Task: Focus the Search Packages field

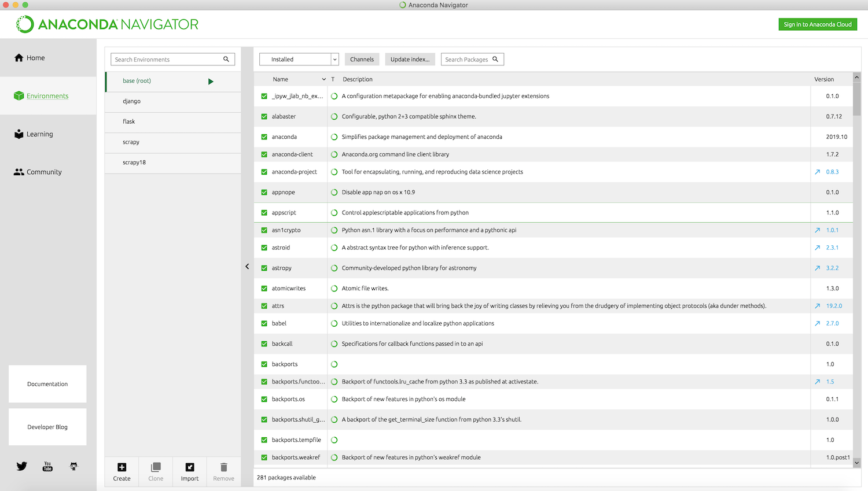Action: (x=472, y=59)
